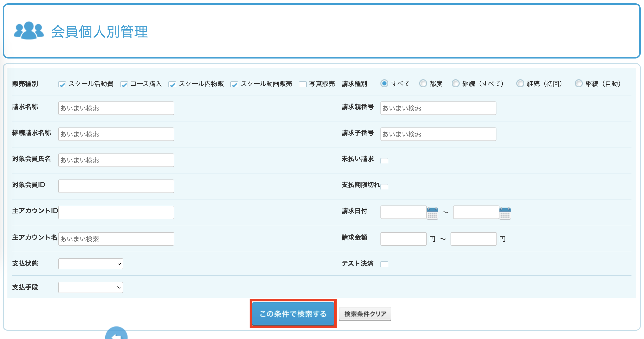
Task: Click the blue round arrow icon at the bottom
Action: click(x=116, y=333)
